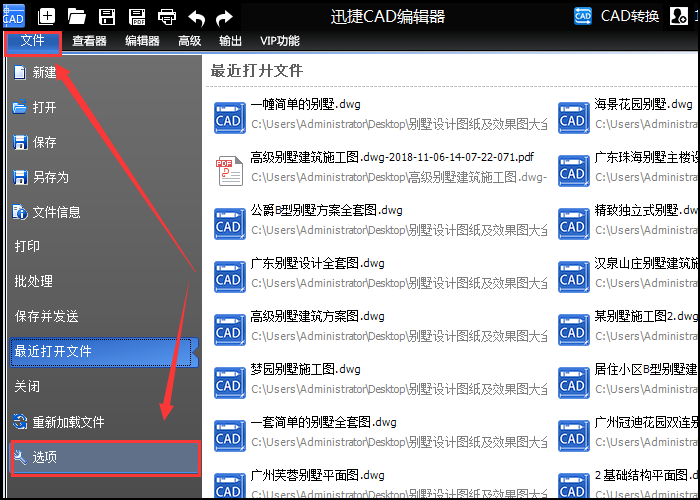Viewport: 700px width, 500px height.
Task: Click CAD icon beside 精致独立式别墅
Action: pyautogui.click(x=574, y=224)
